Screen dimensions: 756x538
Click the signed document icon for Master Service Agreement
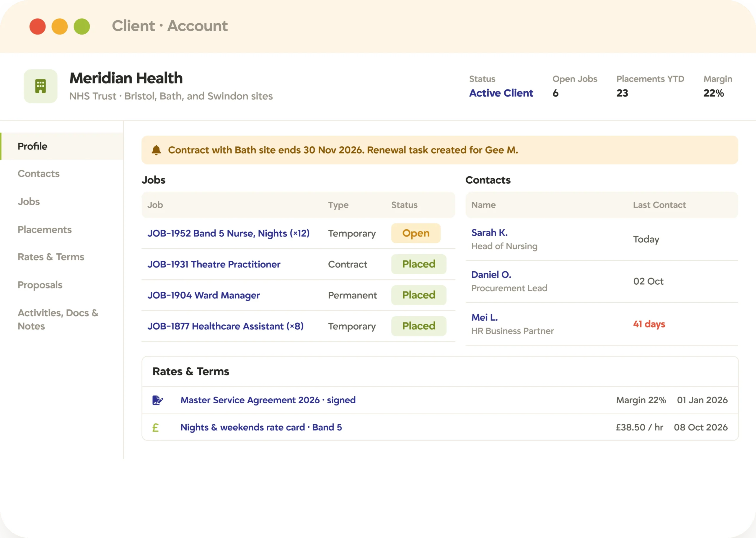point(158,400)
